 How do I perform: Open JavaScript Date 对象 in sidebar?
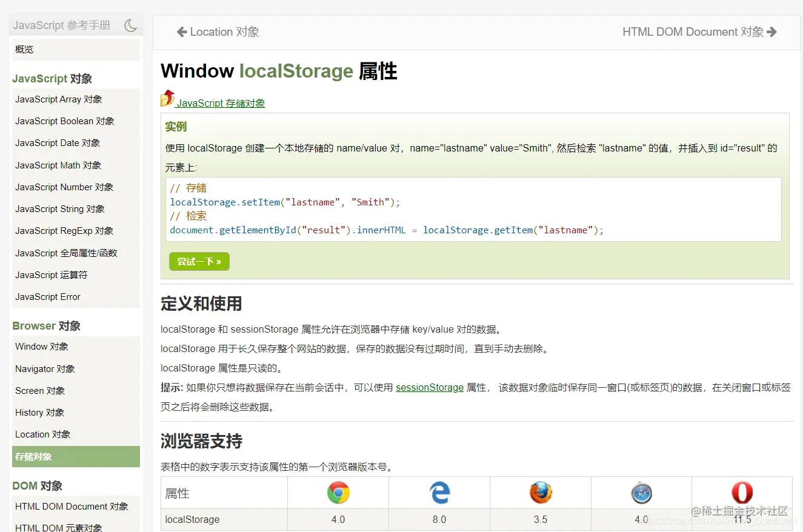pyautogui.click(x=76, y=143)
